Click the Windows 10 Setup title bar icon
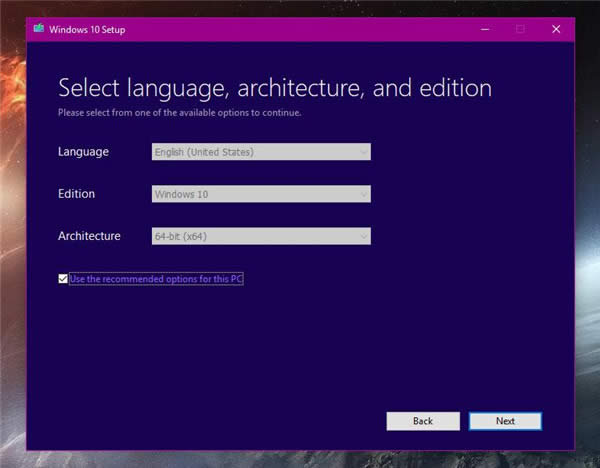The height and width of the screenshot is (468, 600). click(x=39, y=30)
